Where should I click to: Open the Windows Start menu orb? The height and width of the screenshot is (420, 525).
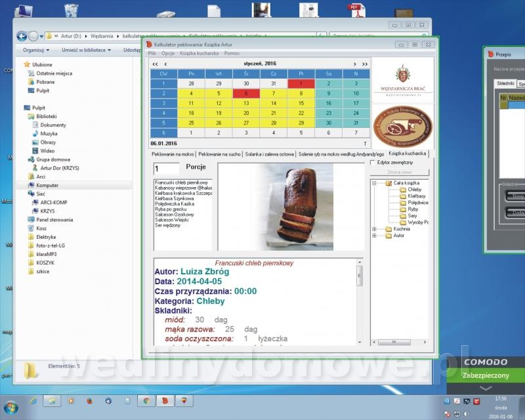[10, 408]
